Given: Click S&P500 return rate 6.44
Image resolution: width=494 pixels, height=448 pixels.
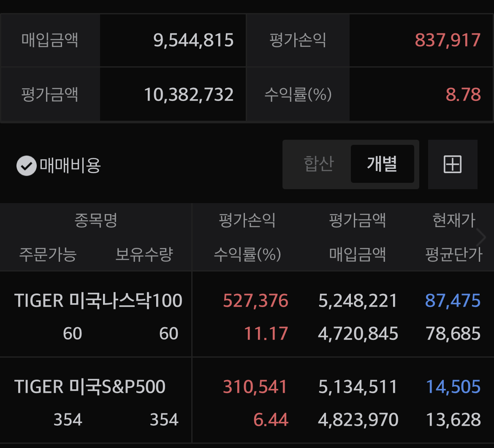Looking at the screenshot, I should click(271, 420).
